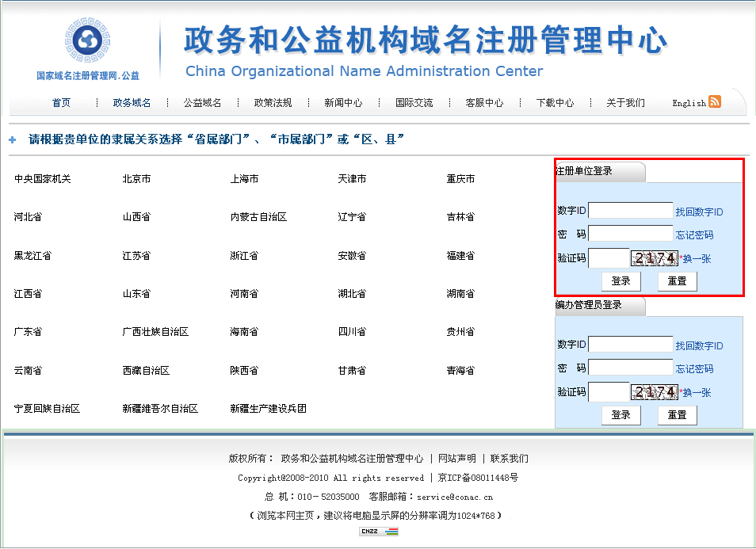Switch to English version
Image resolution: width=756 pixels, height=549 pixels.
coord(689,103)
